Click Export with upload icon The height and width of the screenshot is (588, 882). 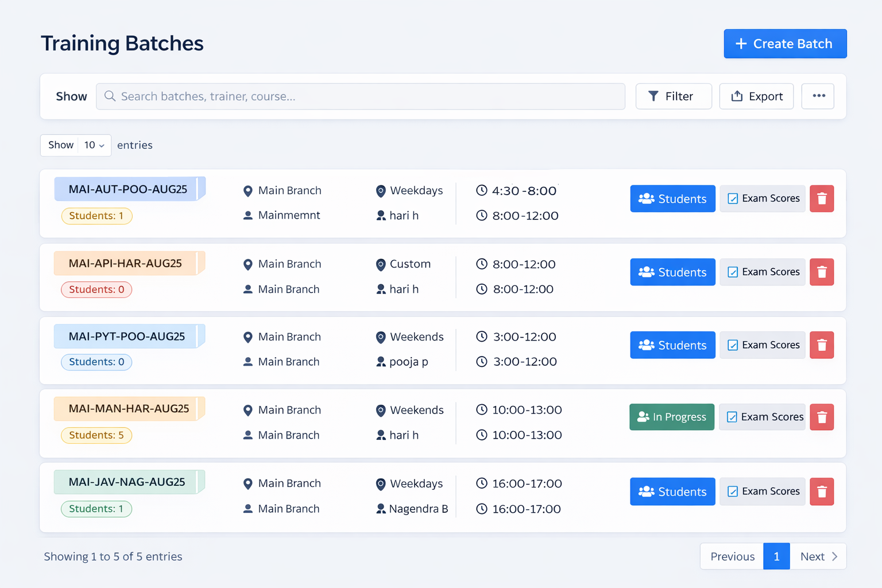point(756,96)
